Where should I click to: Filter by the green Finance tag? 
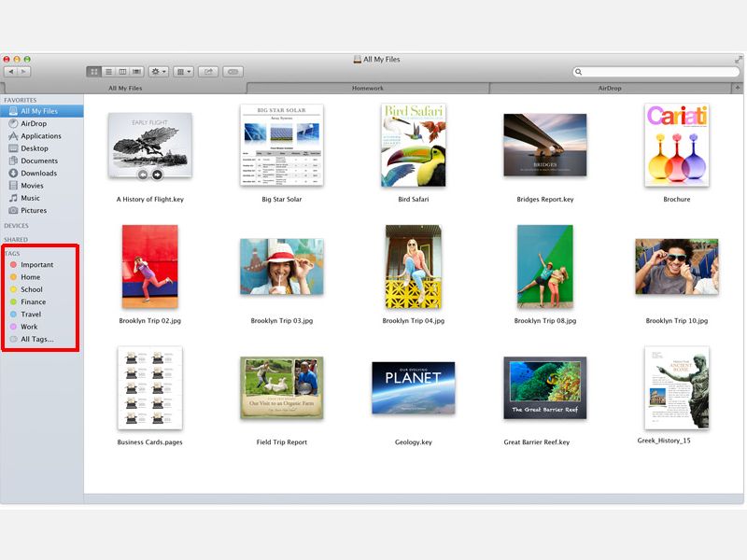[34, 301]
